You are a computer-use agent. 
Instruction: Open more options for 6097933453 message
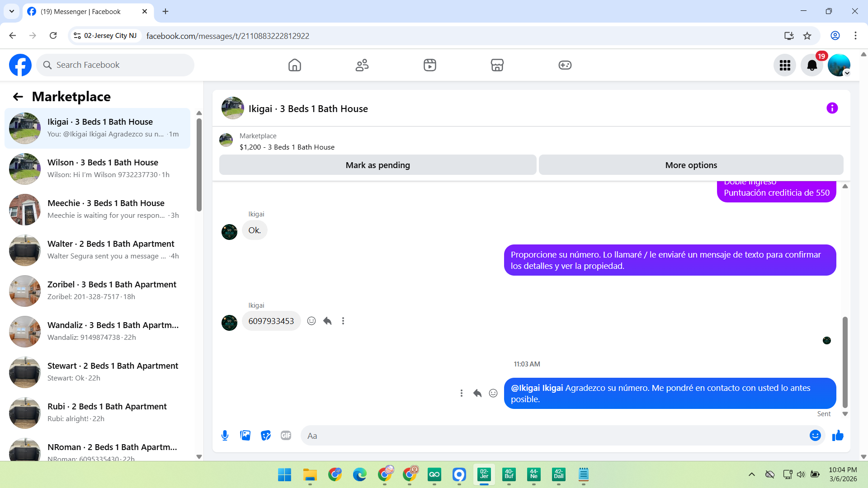(x=343, y=321)
